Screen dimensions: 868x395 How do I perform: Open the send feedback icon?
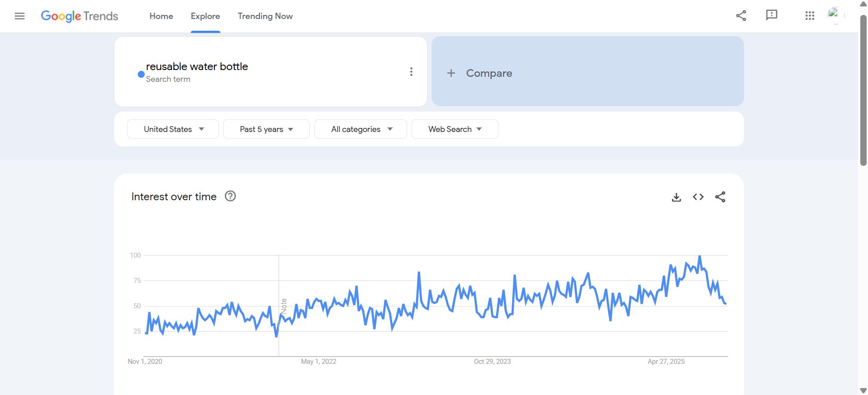(x=771, y=15)
